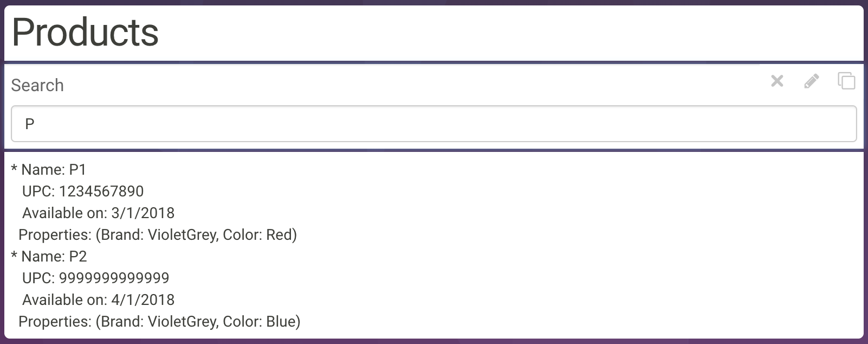This screenshot has width=868, height=344.
Task: Focus the Search text input field
Action: [433, 124]
